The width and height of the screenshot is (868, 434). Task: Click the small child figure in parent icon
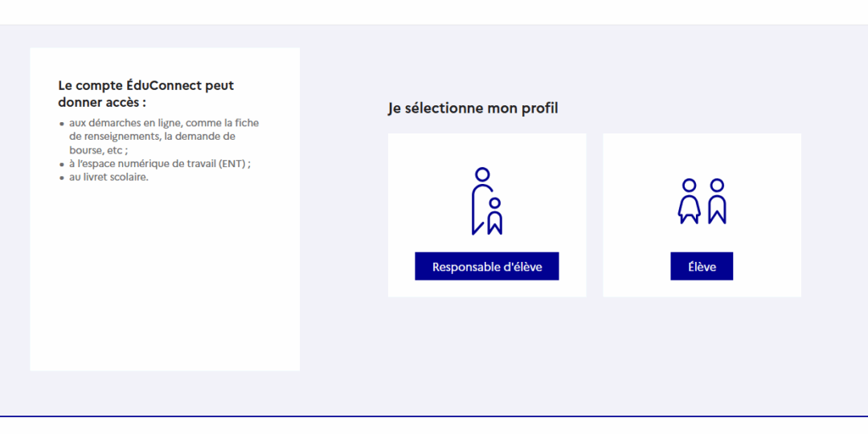click(x=495, y=216)
